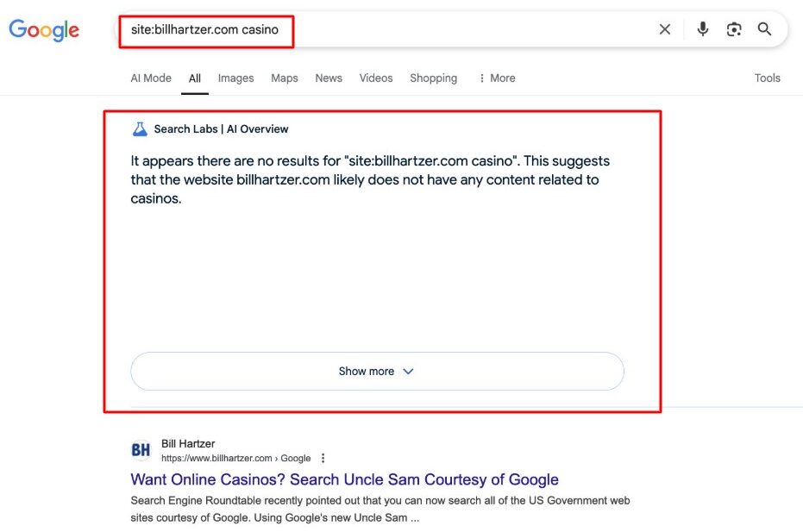This screenshot has height=532, width=803.
Task: Open three-dot options next to billhartzer.com URL
Action: pyautogui.click(x=323, y=458)
